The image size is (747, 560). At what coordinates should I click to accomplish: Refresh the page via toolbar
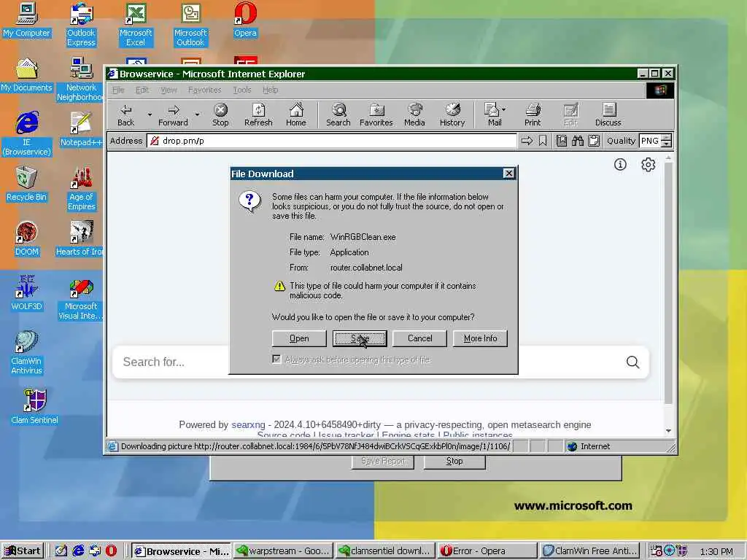coord(258,114)
